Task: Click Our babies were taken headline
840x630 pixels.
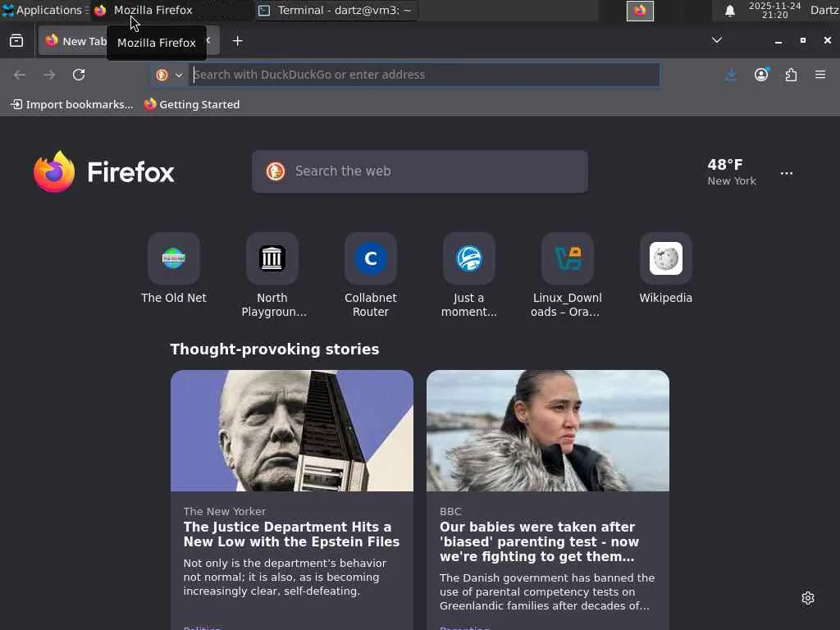Action: point(540,541)
